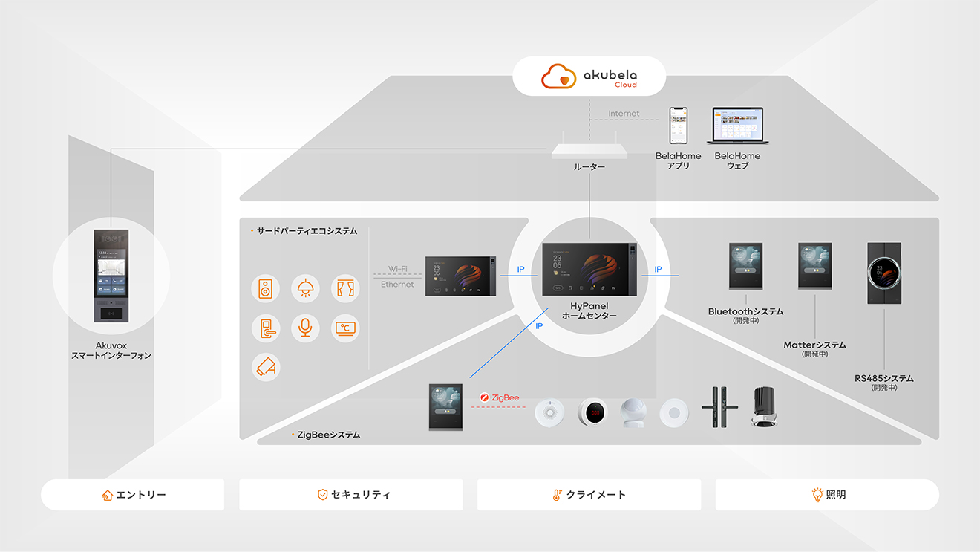Open the エントリー category
The height and width of the screenshot is (552, 980).
[x=133, y=495]
